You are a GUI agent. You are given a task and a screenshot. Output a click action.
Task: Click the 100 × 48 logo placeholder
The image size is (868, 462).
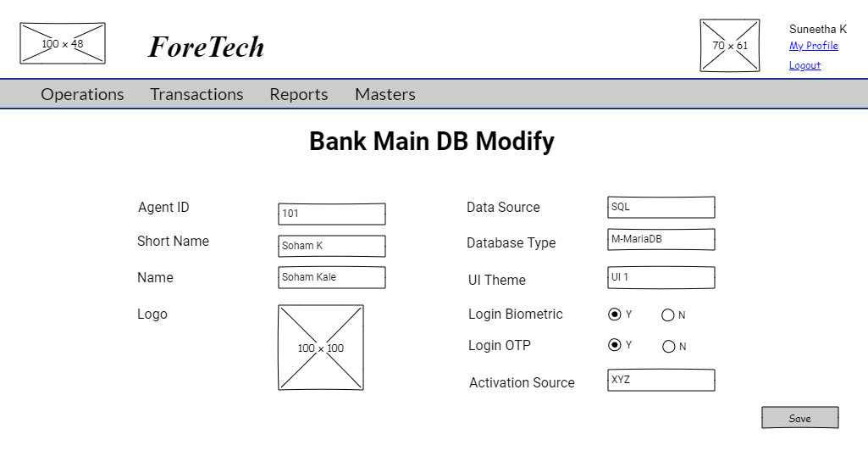coord(63,43)
